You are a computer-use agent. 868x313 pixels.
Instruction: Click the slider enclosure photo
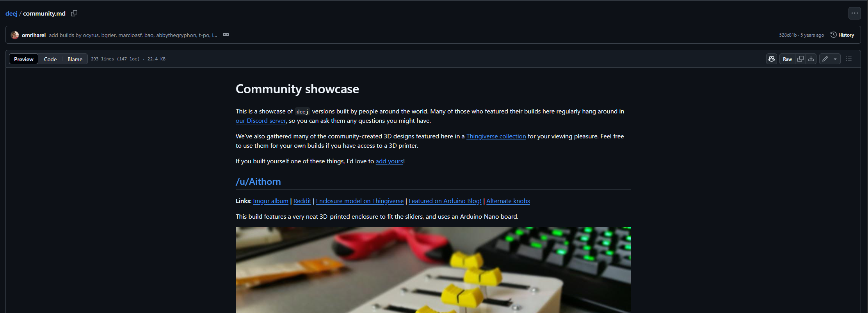coord(433,270)
